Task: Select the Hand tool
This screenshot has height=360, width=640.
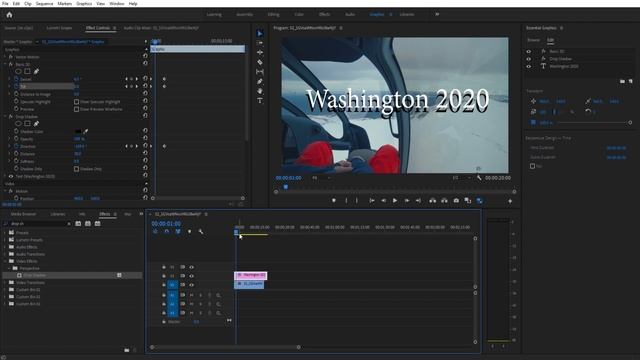Action: tap(260, 91)
